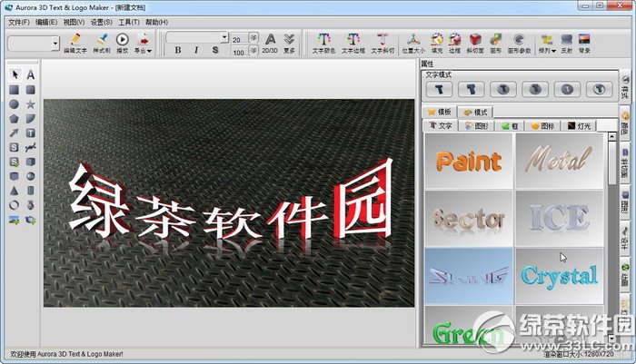This screenshot has width=636, height=364.
Task: Open the empty style combo box
Action: [x=34, y=43]
